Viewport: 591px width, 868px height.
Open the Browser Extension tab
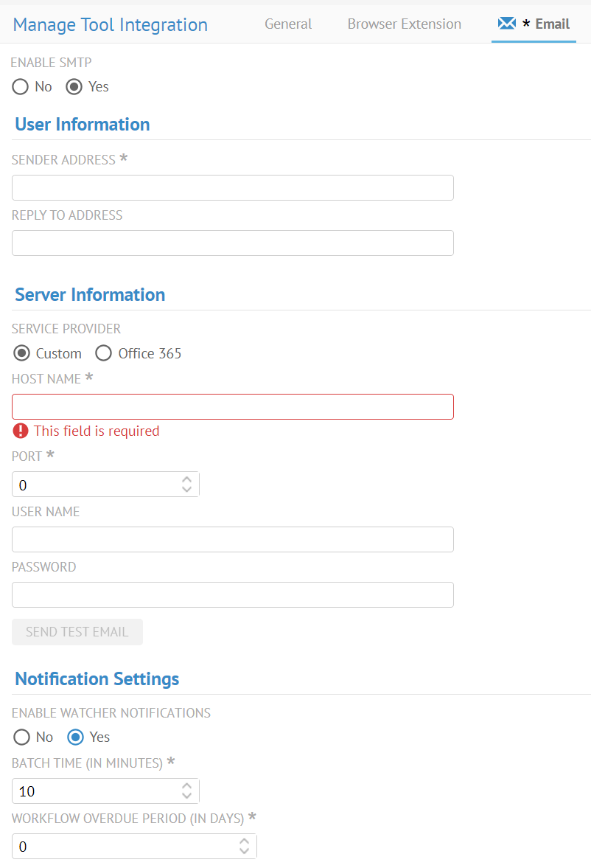pos(404,24)
